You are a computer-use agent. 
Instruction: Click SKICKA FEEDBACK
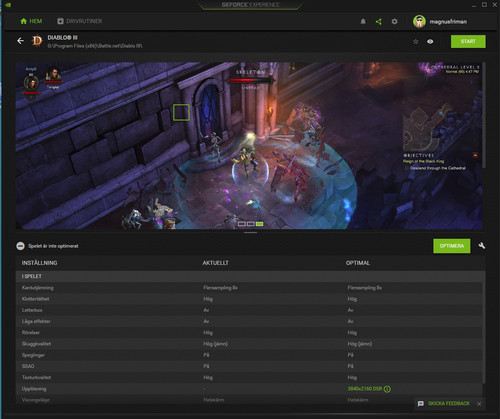[449, 403]
